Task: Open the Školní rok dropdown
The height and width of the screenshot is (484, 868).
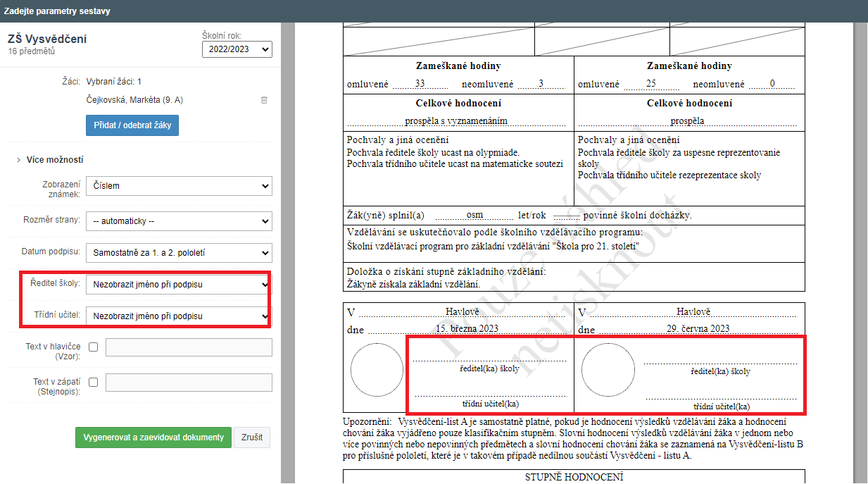Action: pos(237,49)
